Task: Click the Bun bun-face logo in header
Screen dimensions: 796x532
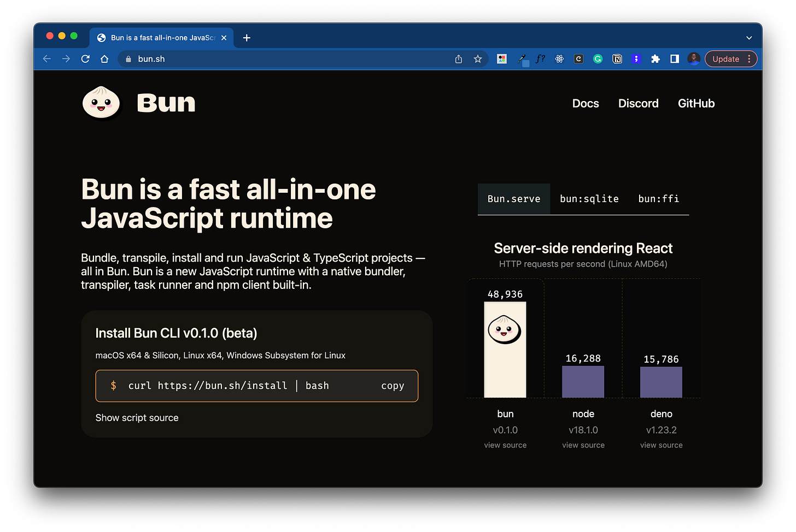Action: pos(101,103)
